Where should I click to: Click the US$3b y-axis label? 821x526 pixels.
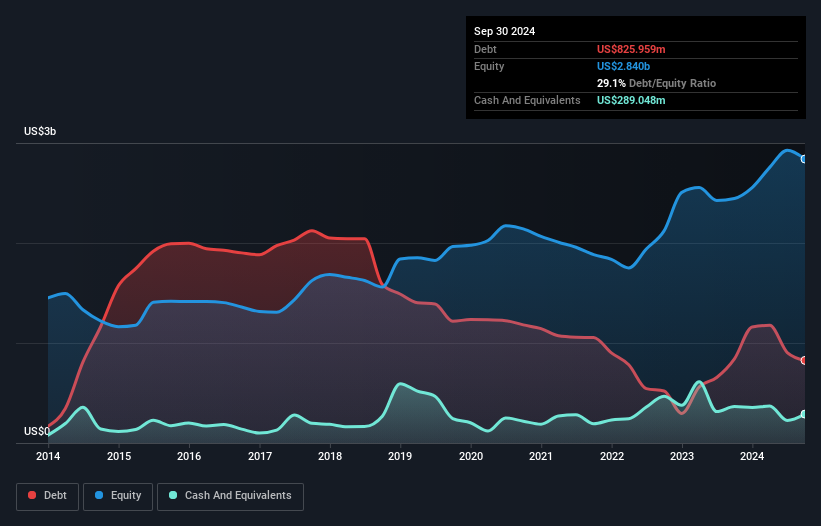[40, 131]
